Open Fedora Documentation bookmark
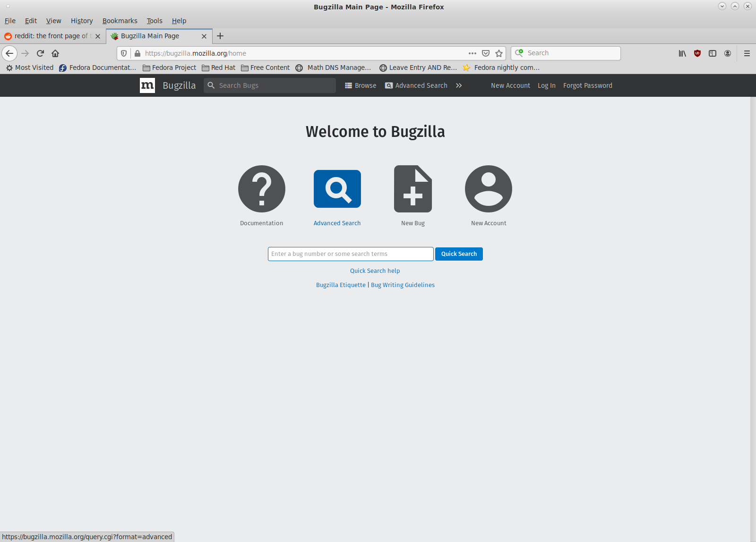756x542 pixels. click(98, 68)
